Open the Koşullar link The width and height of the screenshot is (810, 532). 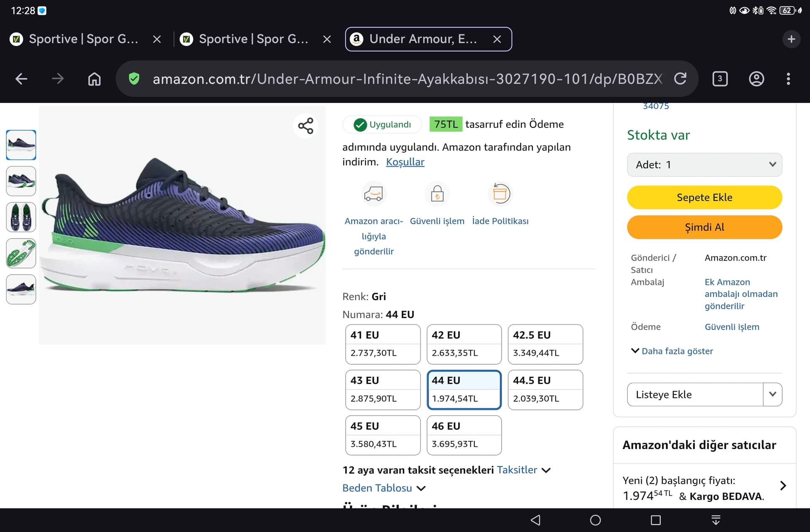(x=405, y=162)
